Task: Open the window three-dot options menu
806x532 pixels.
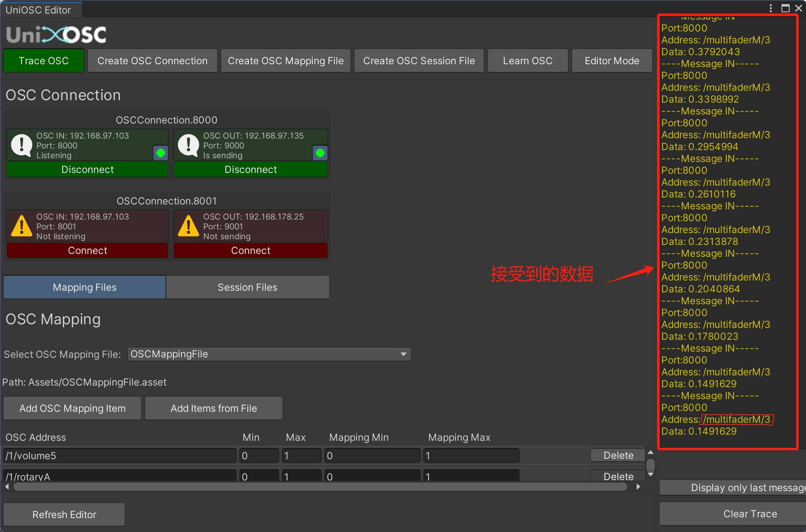Action: (x=771, y=8)
